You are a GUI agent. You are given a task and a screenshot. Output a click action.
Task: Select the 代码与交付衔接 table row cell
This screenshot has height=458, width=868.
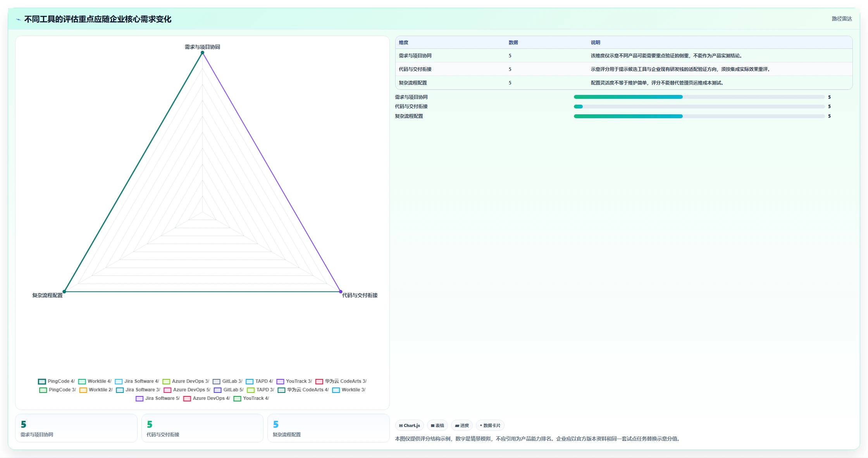pos(415,69)
